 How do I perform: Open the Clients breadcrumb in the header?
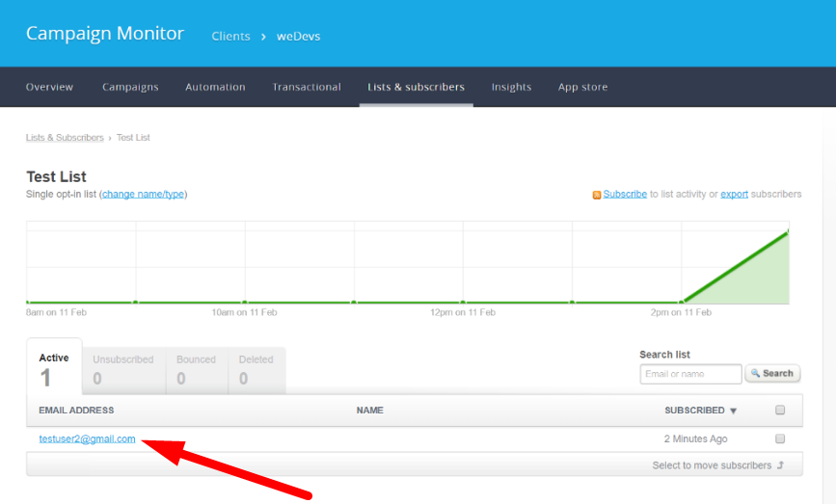point(230,37)
